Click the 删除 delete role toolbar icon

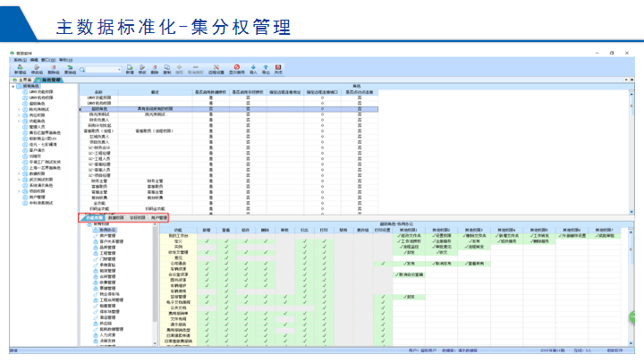pyautogui.click(x=155, y=69)
